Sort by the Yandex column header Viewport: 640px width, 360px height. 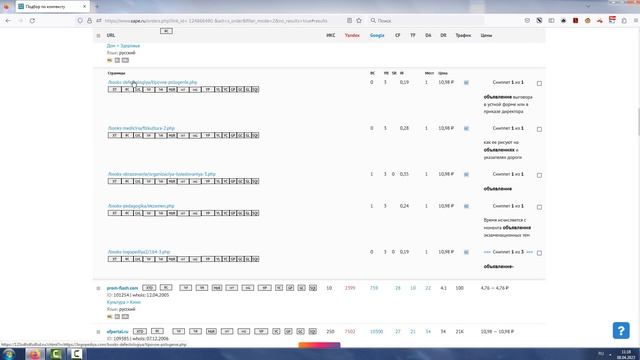[352, 36]
